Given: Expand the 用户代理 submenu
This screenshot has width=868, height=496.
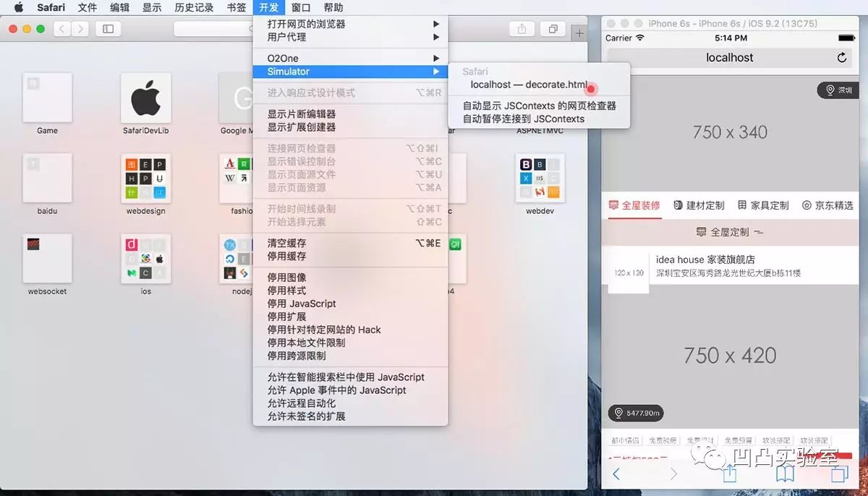Looking at the screenshot, I should click(350, 37).
